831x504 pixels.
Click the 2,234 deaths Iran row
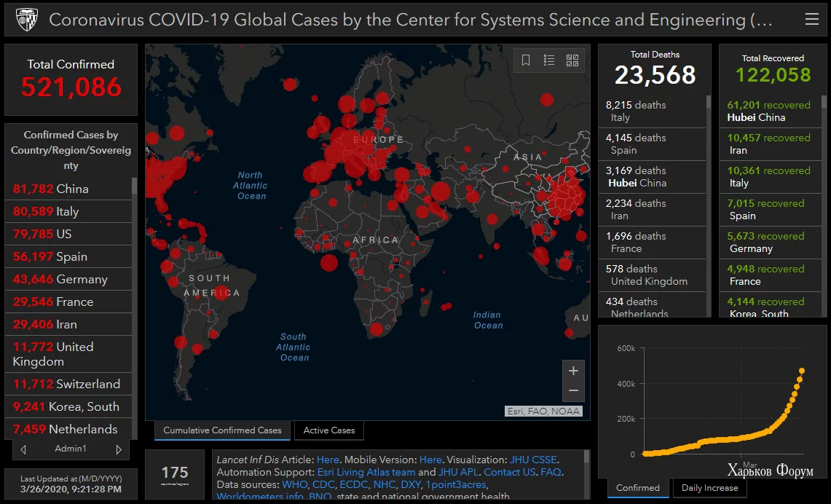pyautogui.click(x=653, y=210)
